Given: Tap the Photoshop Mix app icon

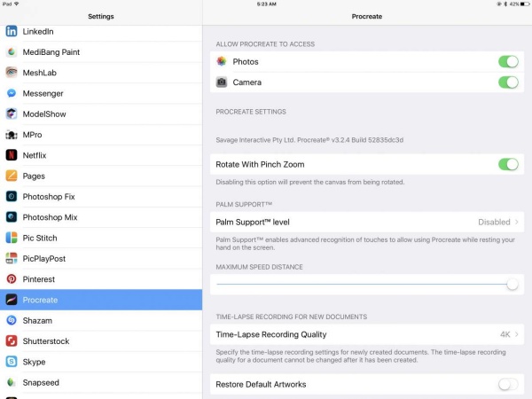Looking at the screenshot, I should [x=12, y=217].
